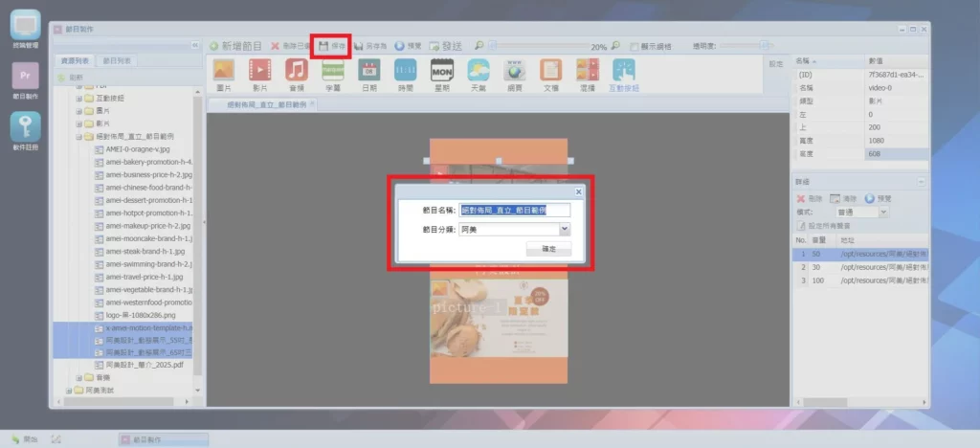Click the 節目名稱 name input field
980x448 pixels.
click(x=514, y=209)
